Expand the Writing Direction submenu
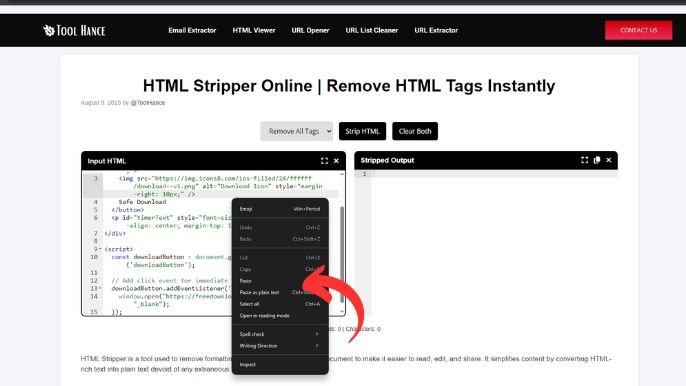Image resolution: width=686 pixels, height=386 pixels. coord(280,346)
